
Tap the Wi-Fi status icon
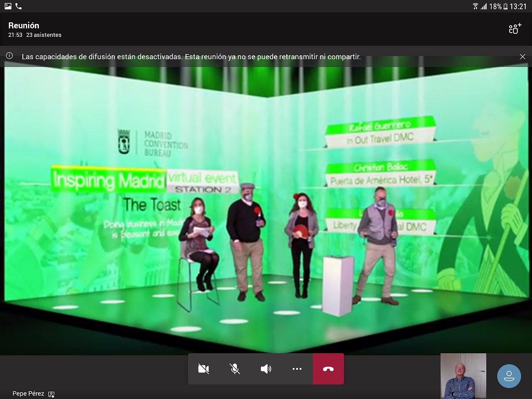475,6
